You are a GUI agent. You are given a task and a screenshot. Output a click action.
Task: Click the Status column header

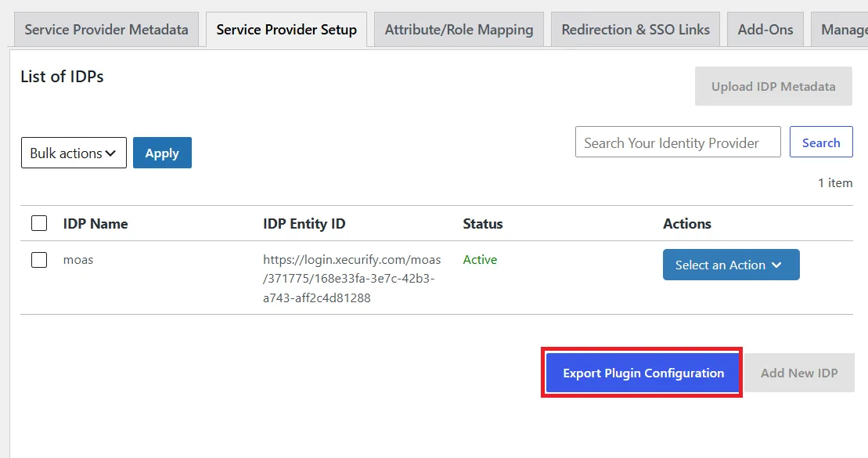[x=483, y=224]
